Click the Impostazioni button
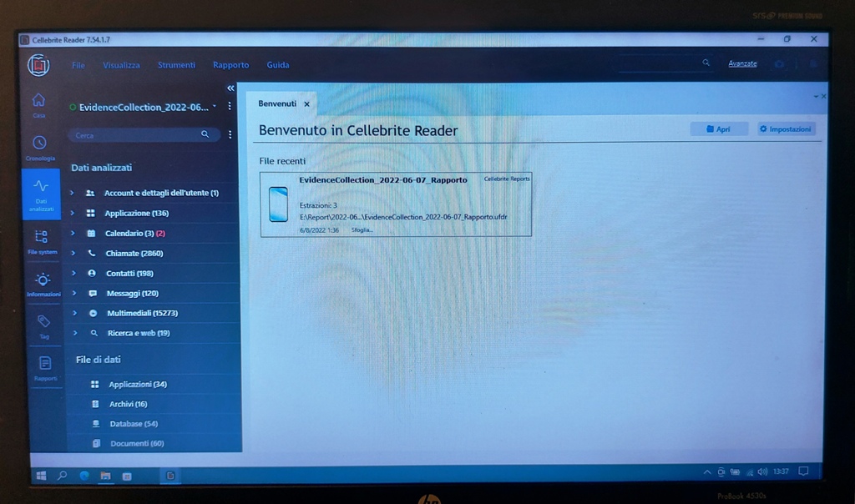Viewport: 855px width, 504px height. pos(786,129)
